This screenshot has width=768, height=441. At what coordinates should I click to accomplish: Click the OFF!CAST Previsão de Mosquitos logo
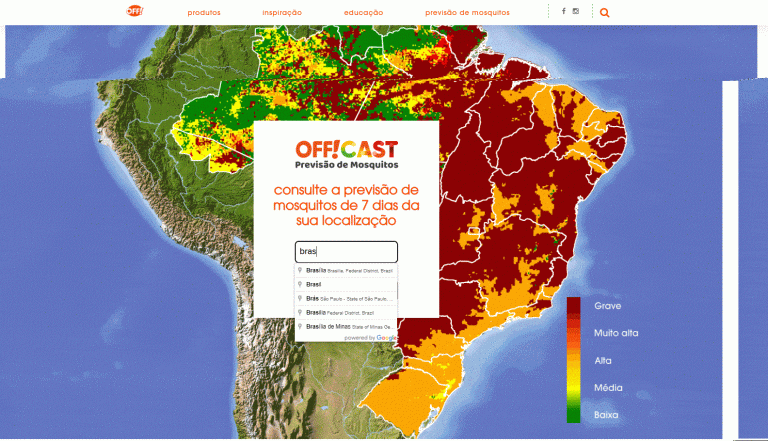tap(346, 155)
